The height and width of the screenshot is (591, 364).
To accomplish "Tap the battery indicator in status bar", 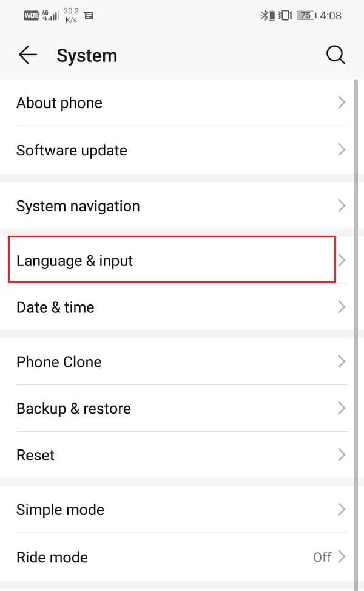I will tap(306, 15).
